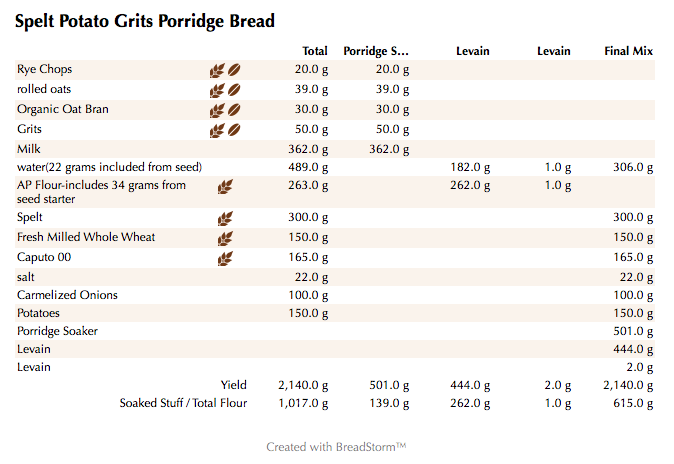
Task: Click the seed icon beside Organic Oat Bran
Action: (234, 110)
